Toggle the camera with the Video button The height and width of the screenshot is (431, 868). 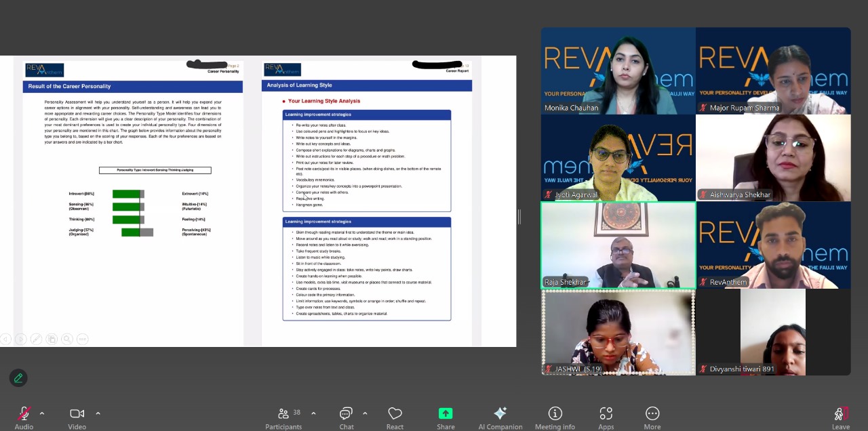(77, 414)
